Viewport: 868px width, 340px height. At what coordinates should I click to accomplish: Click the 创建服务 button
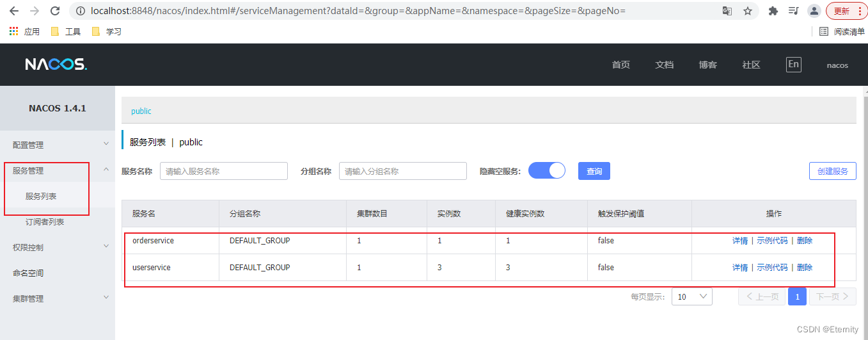(833, 171)
